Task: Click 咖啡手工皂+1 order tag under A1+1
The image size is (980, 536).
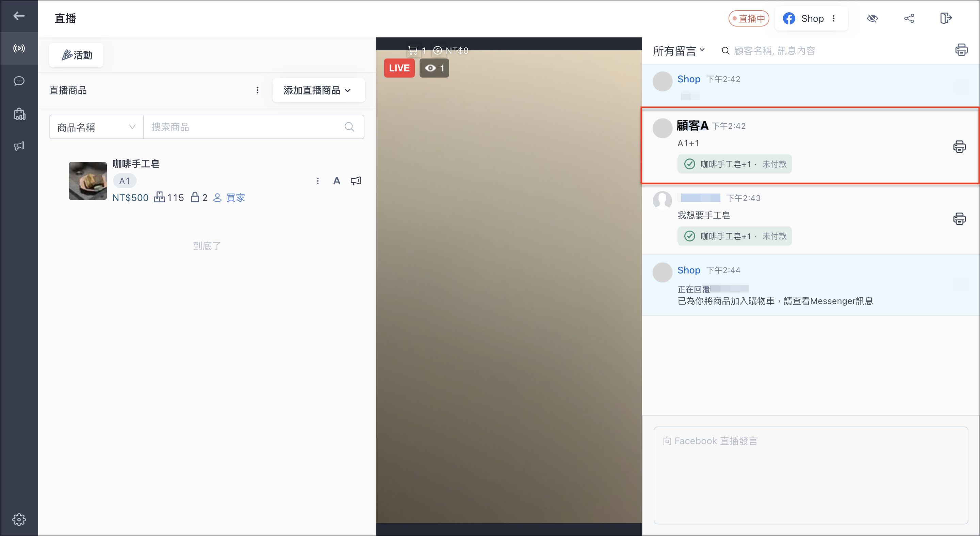Action: (x=735, y=164)
